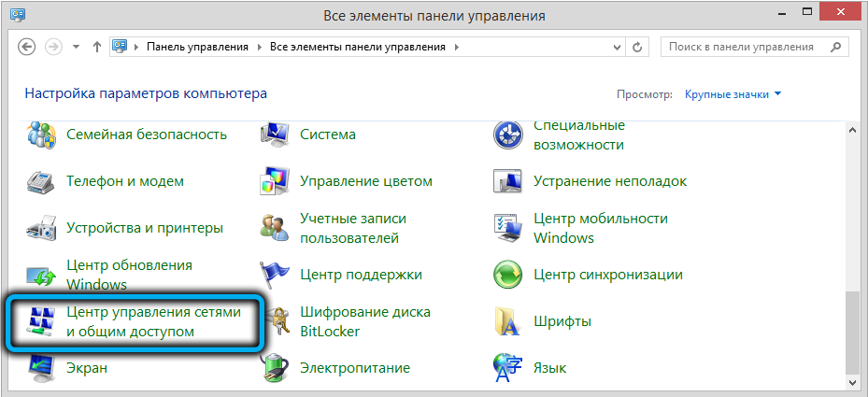Open the Система link

tap(328, 135)
